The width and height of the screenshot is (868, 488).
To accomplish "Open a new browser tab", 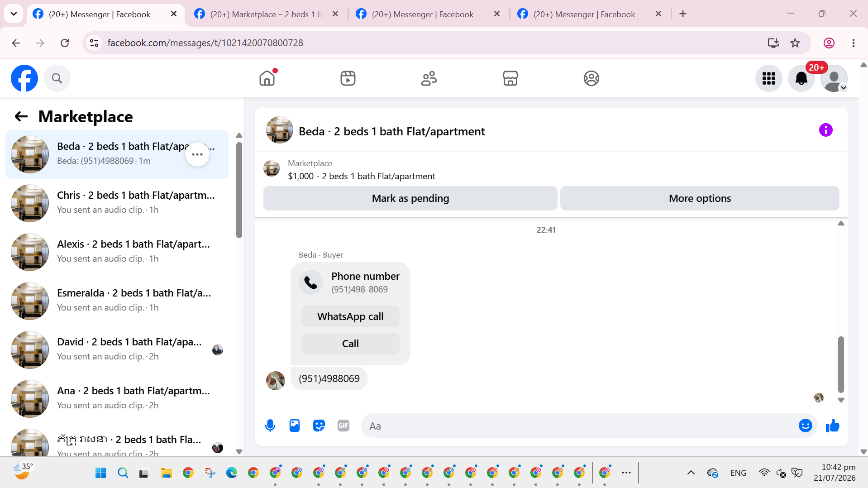I will coord(683,14).
